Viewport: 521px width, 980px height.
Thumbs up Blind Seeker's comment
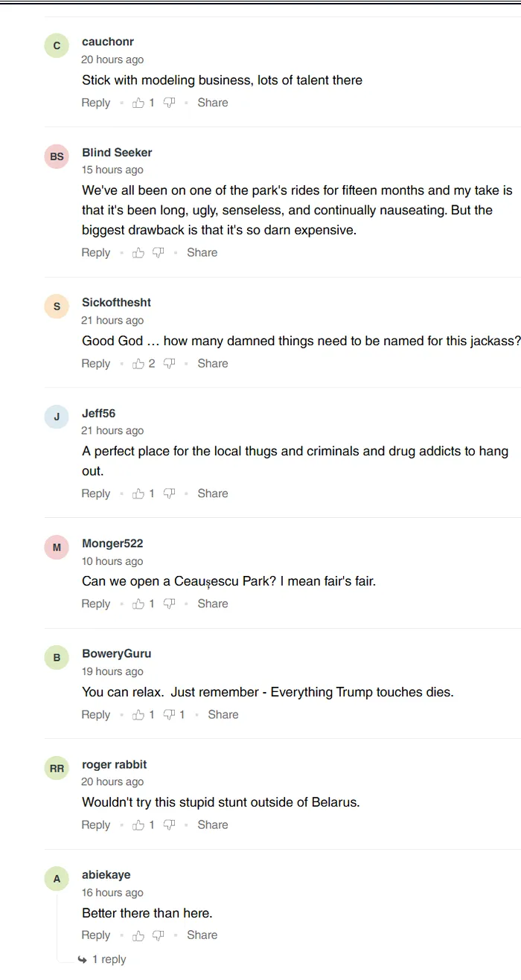point(138,253)
